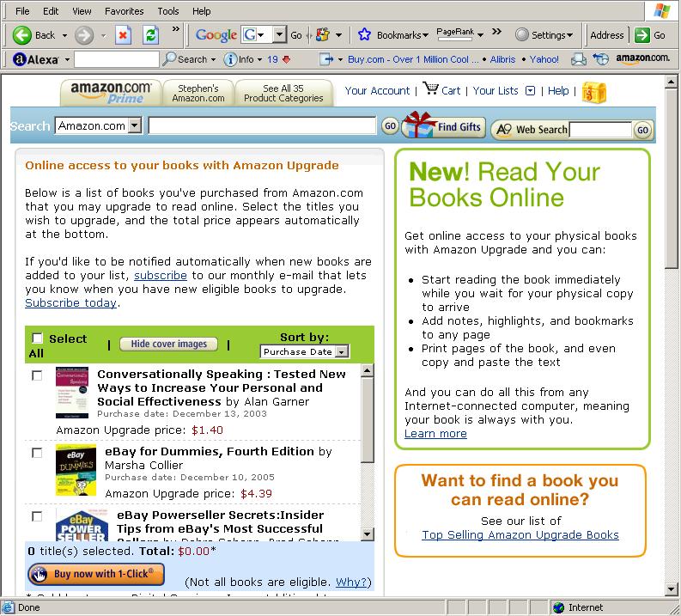Click the A9 Web Search GO button
Viewport: 681px width, 616px height.
pyautogui.click(x=642, y=130)
